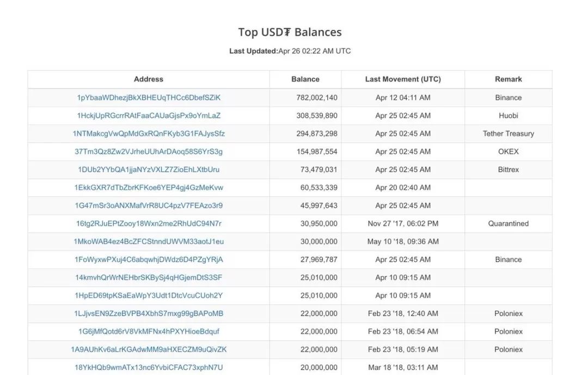Screen dimensions: 588x375
Task: Open address starting with 1G47mSr3oANXMaf
Action: pos(149,205)
